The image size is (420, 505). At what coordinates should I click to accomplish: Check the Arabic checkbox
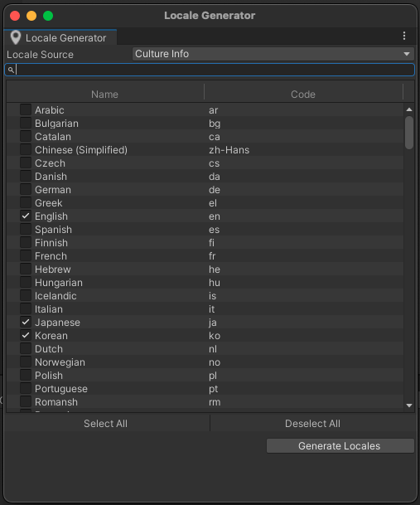pyautogui.click(x=26, y=109)
